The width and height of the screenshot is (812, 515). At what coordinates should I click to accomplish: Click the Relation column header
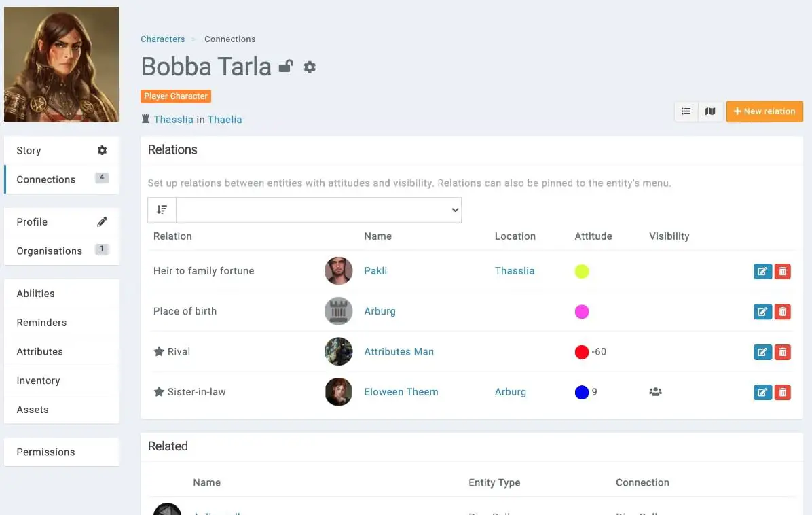click(172, 236)
